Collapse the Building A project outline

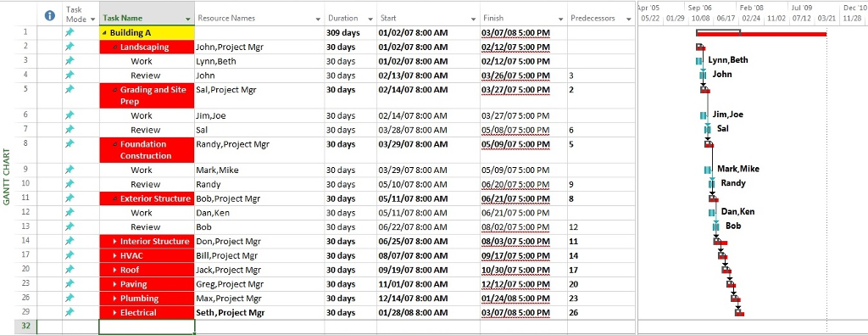[x=104, y=33]
